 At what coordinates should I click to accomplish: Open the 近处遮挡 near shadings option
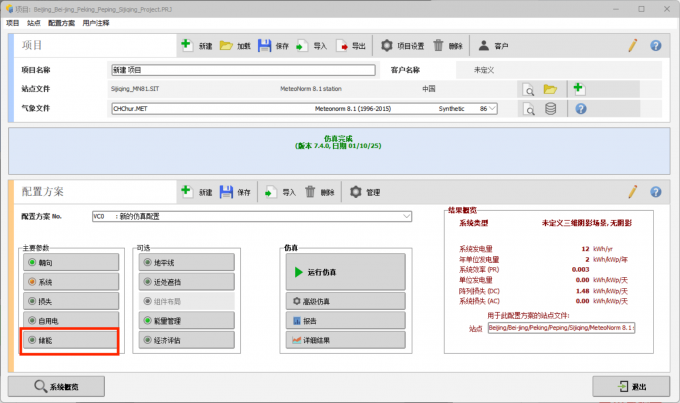[x=186, y=282]
